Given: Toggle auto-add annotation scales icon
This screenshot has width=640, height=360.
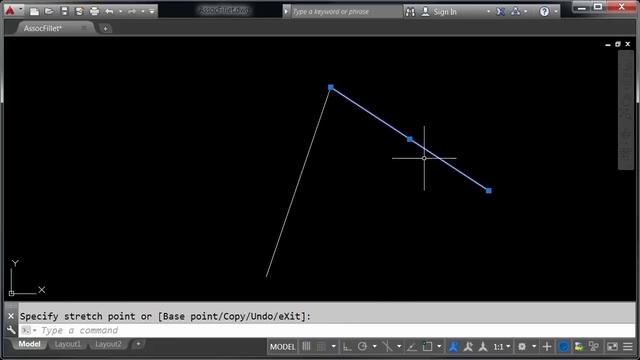Looking at the screenshot, I should 468,347.
